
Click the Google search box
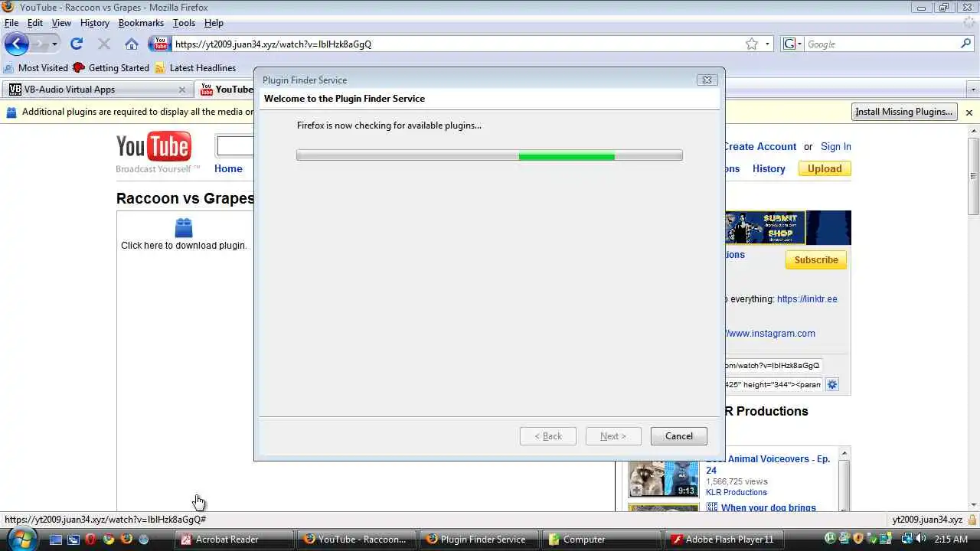point(880,44)
